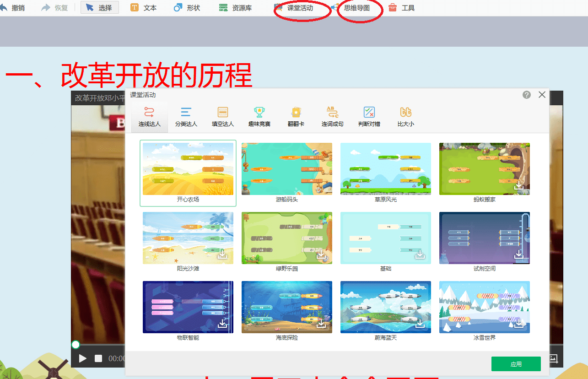
Task: Open 课堂活动 in the top toolbar
Action: [294, 8]
